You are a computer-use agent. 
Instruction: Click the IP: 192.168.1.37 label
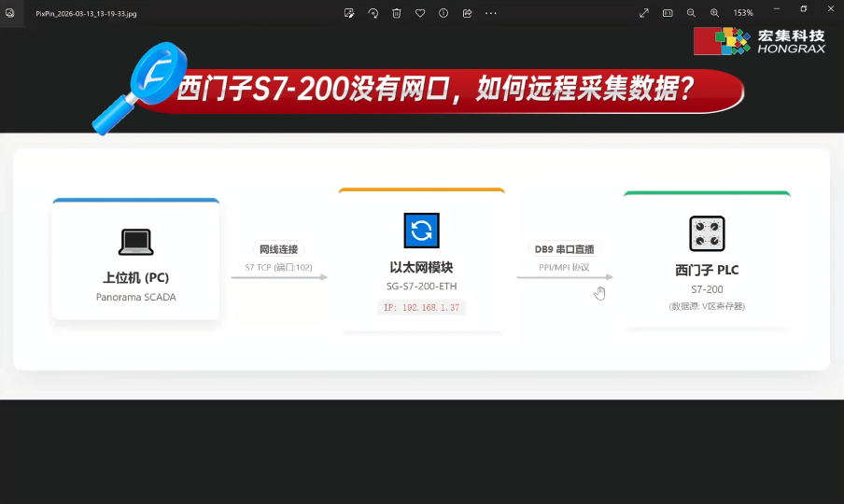pos(421,308)
